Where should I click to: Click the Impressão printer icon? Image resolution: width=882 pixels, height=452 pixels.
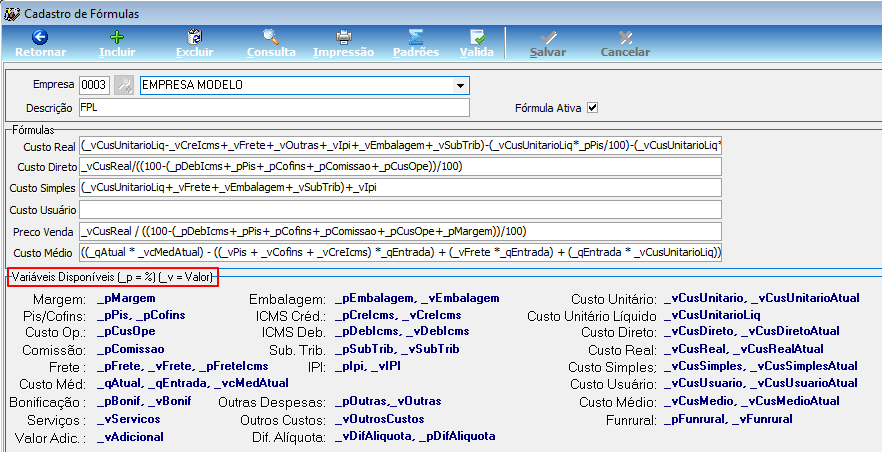coord(344,37)
